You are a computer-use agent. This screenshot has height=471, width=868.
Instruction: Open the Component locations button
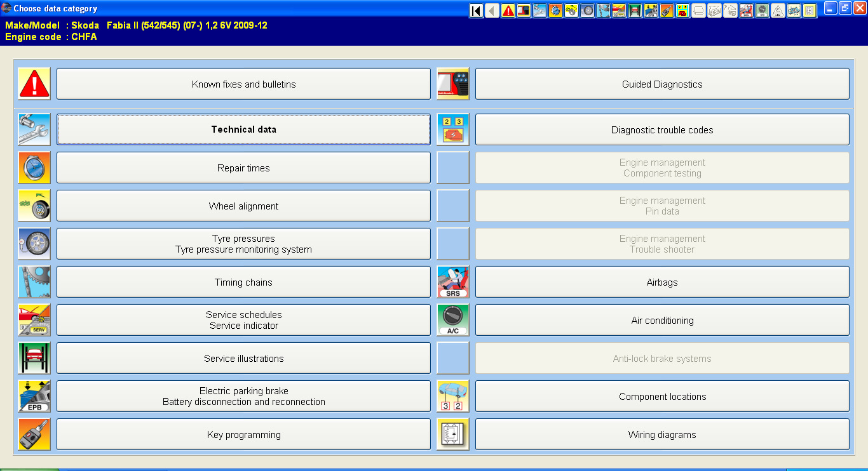click(662, 396)
